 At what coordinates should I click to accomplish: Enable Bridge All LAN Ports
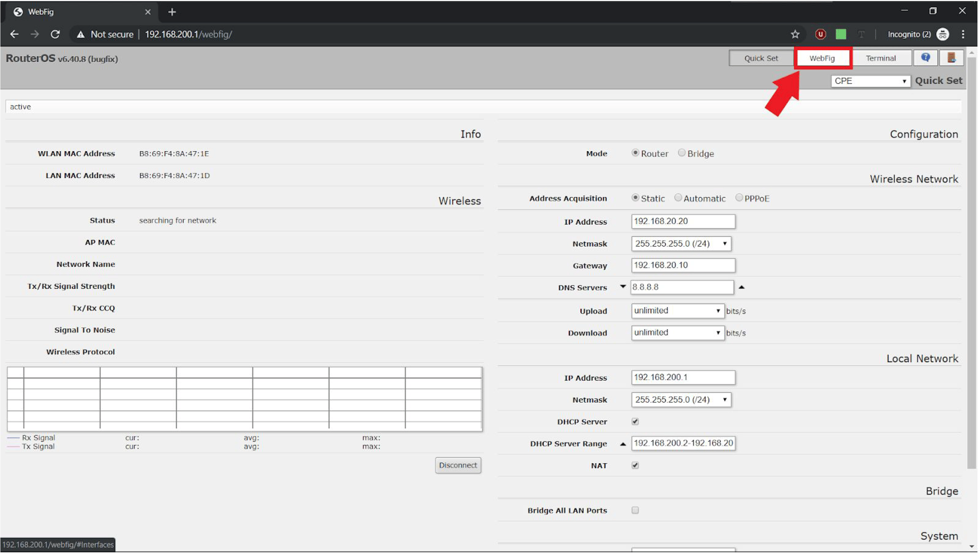coord(635,510)
